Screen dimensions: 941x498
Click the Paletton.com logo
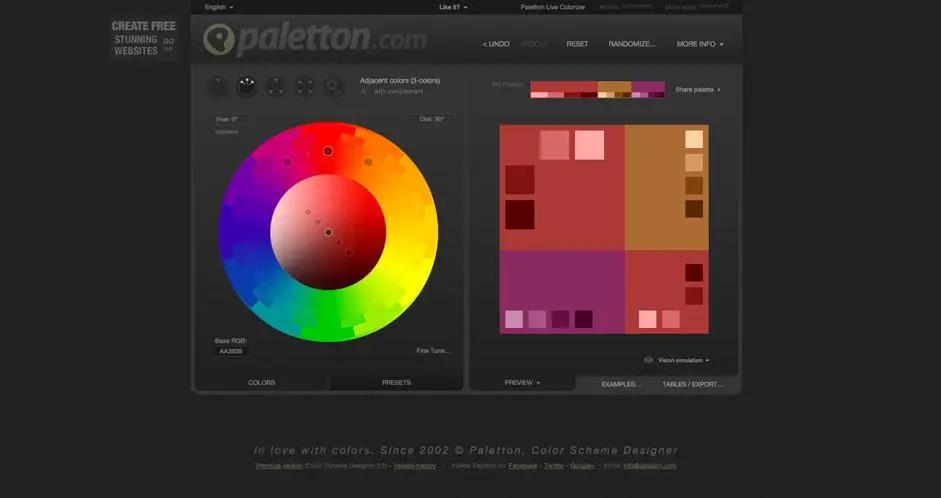pyautogui.click(x=314, y=39)
